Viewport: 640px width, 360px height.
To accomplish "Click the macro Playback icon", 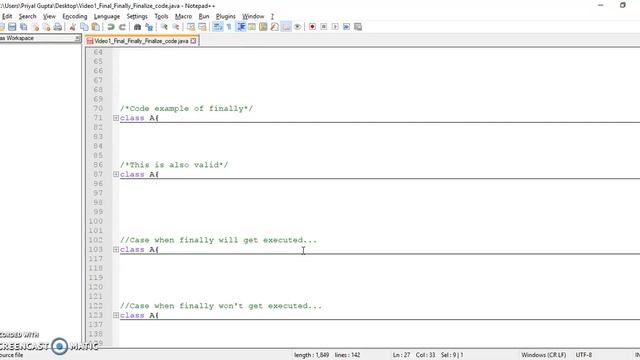I will tap(335, 27).
